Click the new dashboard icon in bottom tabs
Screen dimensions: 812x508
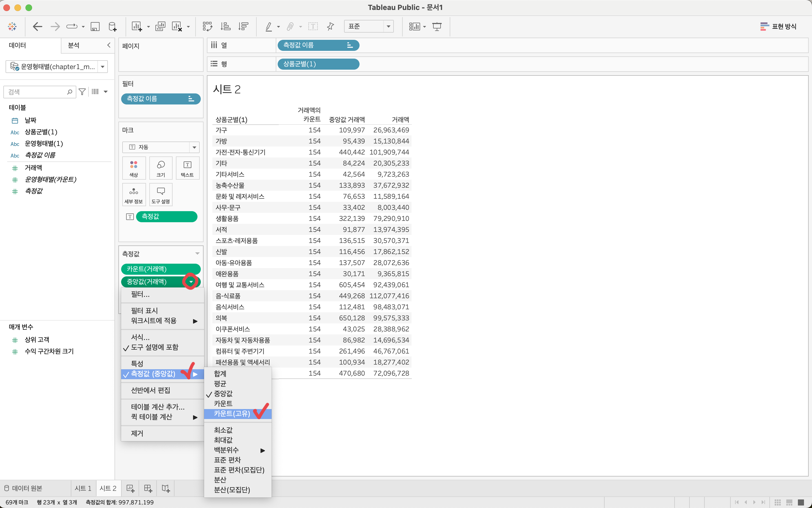pyautogui.click(x=148, y=488)
